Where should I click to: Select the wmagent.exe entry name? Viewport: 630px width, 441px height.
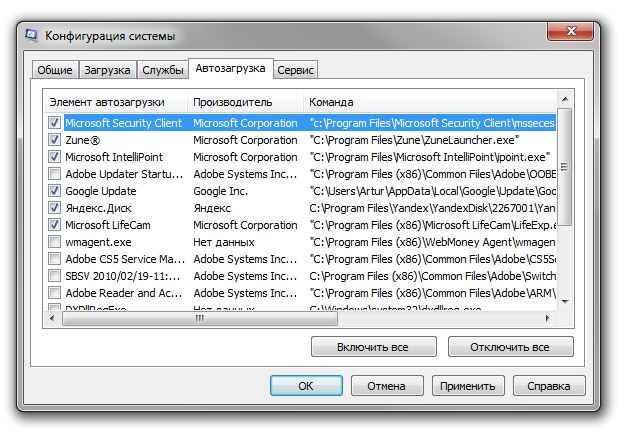pyautogui.click(x=98, y=242)
